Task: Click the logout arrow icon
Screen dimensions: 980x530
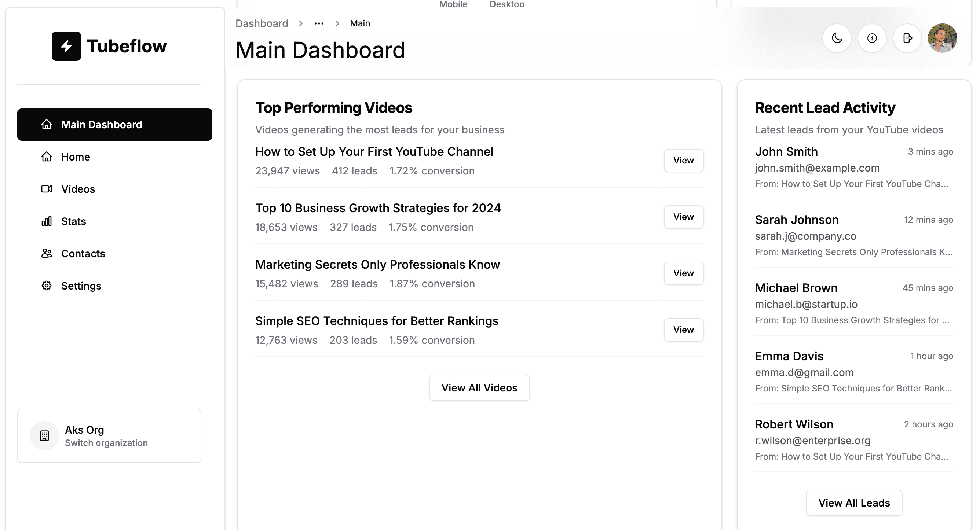Action: pyautogui.click(x=907, y=38)
